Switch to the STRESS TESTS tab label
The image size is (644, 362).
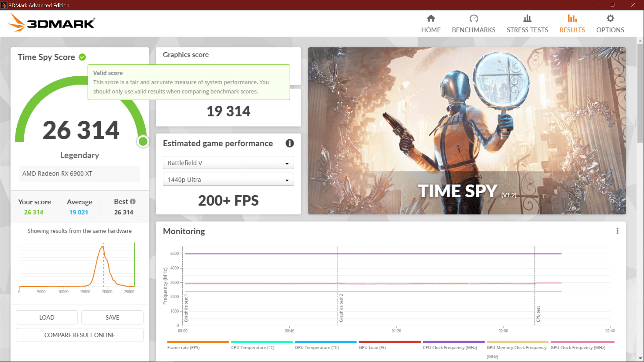[527, 30]
